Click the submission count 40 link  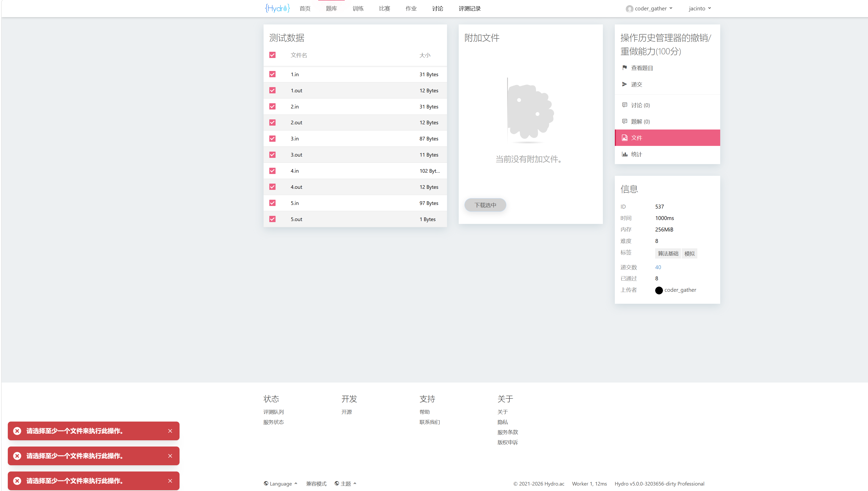pyautogui.click(x=658, y=267)
